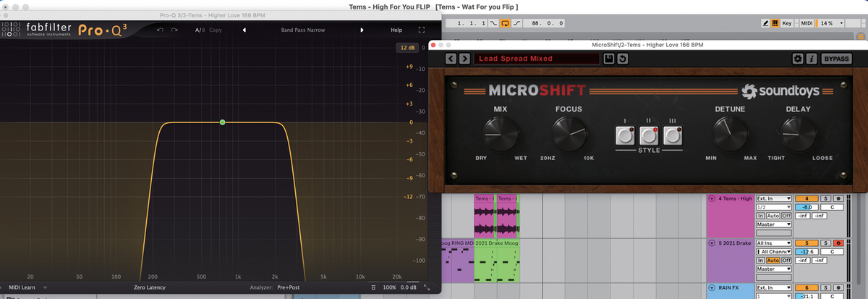
Task: Open MicroShift info panel
Action: [x=812, y=59]
